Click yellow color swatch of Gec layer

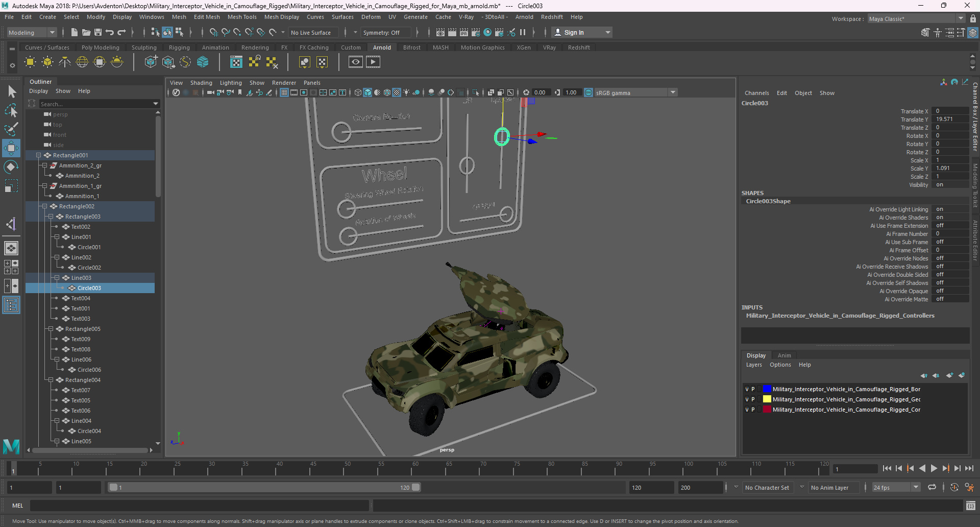point(767,399)
